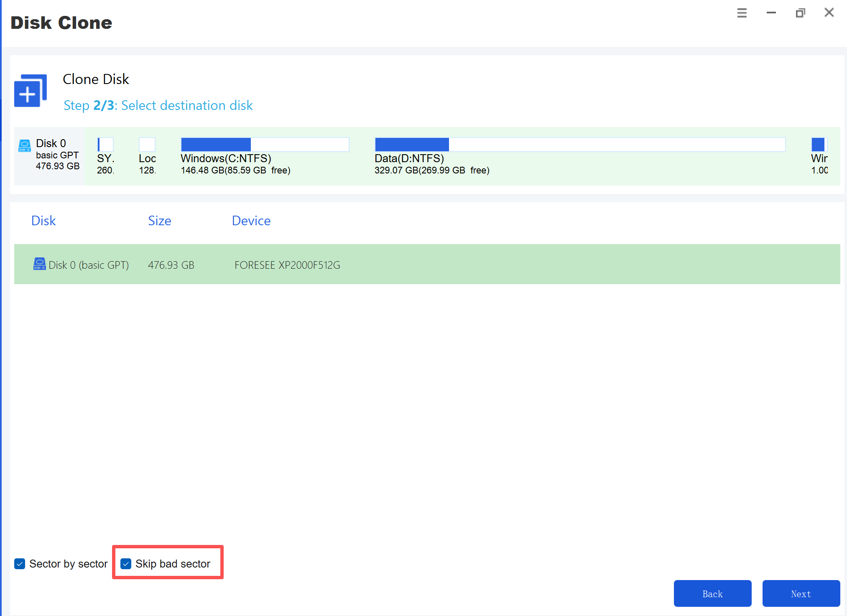This screenshot has width=847, height=616.
Task: Toggle the Sector by sector checkbox
Action: (19, 564)
